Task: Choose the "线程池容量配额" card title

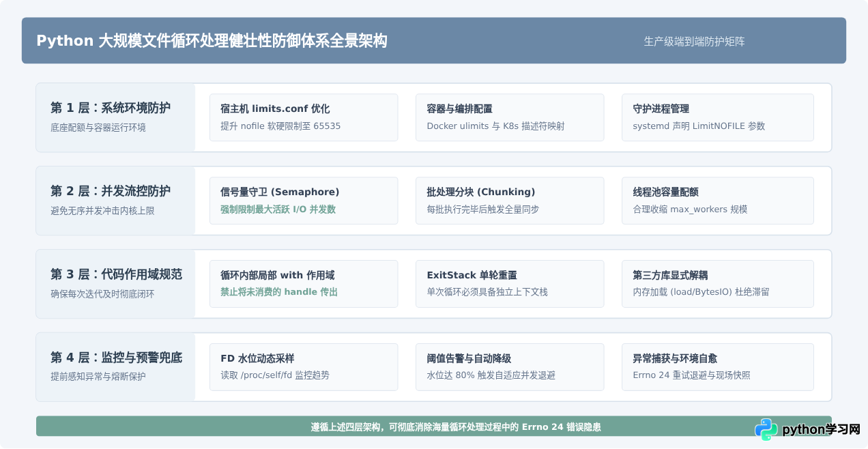Action: pyautogui.click(x=665, y=192)
